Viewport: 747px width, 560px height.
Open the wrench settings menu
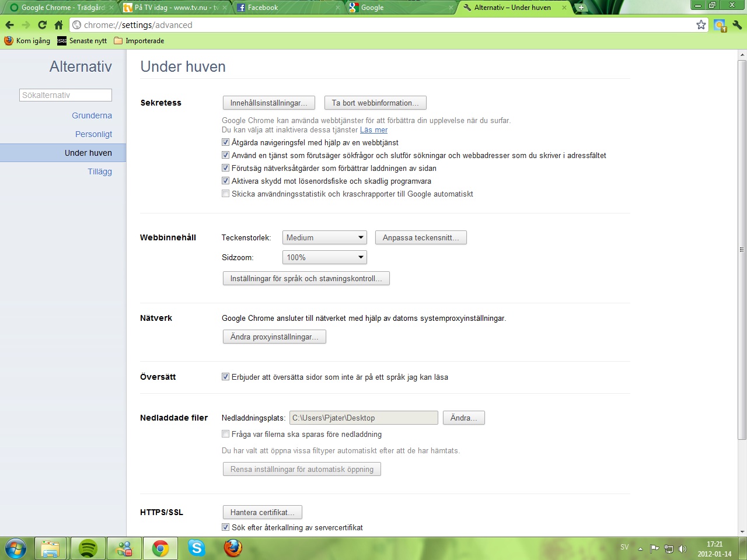pos(737,25)
